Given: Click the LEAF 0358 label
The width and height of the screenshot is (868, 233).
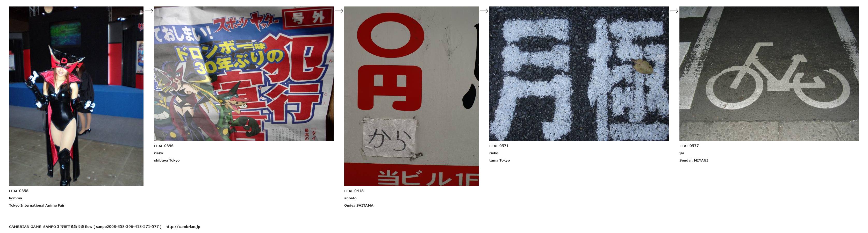Looking at the screenshot, I should (x=19, y=191).
